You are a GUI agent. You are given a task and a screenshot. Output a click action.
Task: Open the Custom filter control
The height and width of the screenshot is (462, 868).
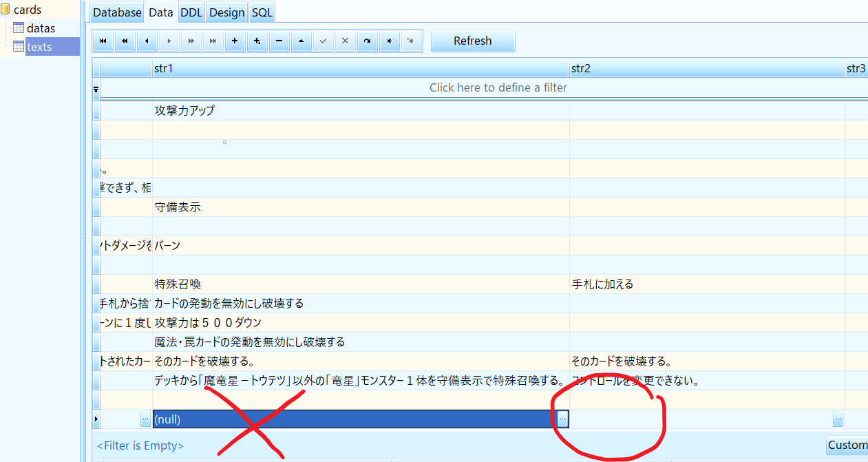click(849, 445)
